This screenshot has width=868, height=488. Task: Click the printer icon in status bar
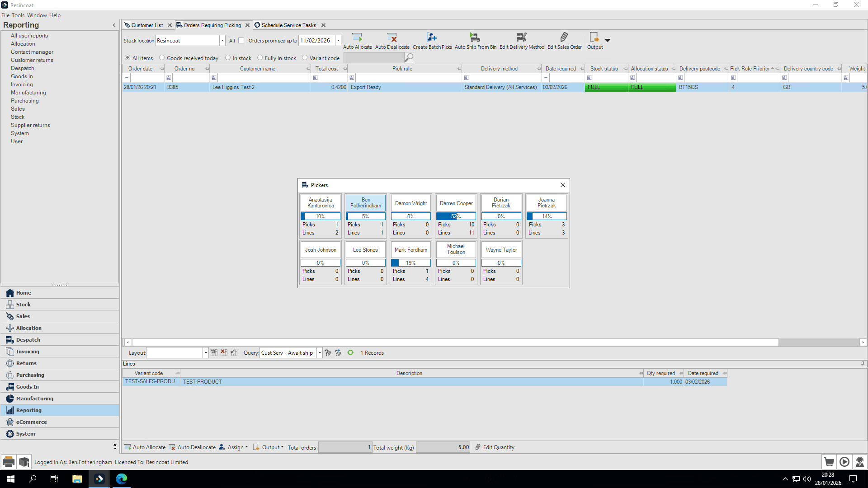[x=9, y=462]
